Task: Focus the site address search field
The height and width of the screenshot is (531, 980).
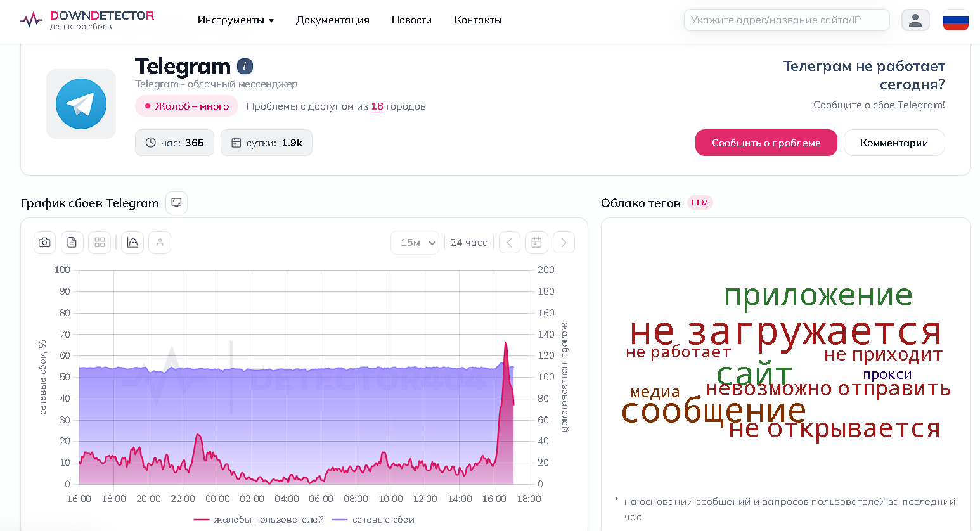Action: 787,20
